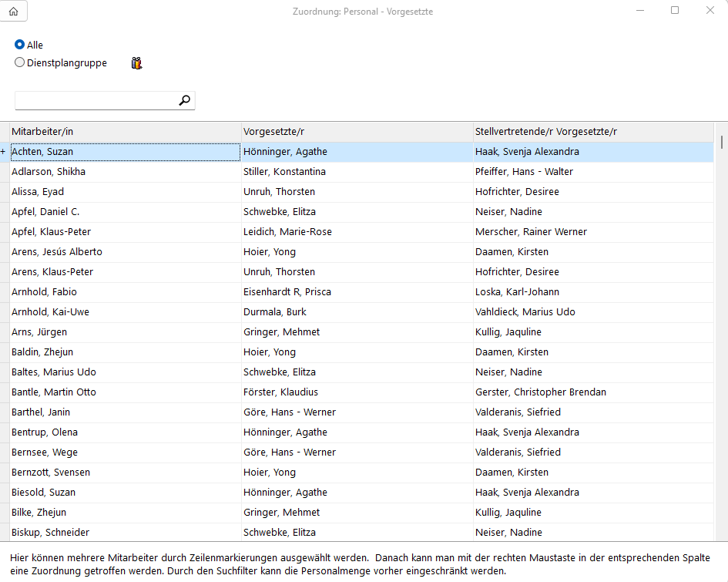Click Stellvertretende/r Vorgesetzte/r column header
The height and width of the screenshot is (582, 728).
coord(593,132)
